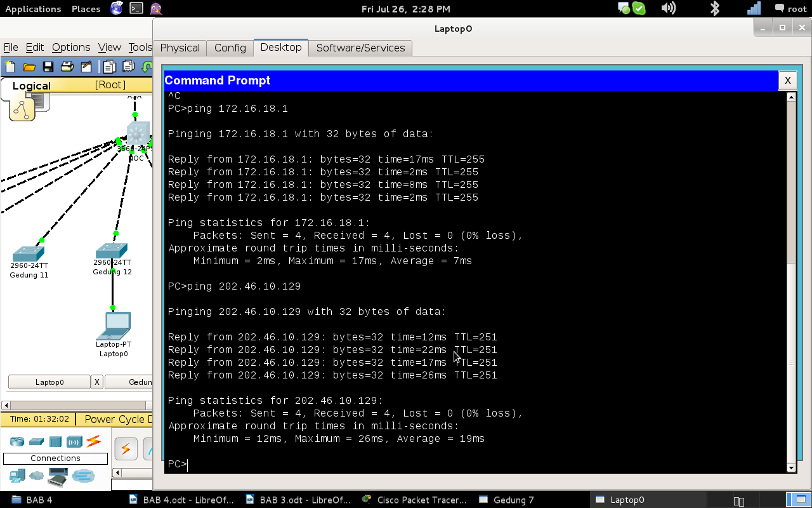Viewport: 812px width, 508px height.
Task: Click the Print icon in Packet Tracer toolbar
Action: (x=67, y=67)
